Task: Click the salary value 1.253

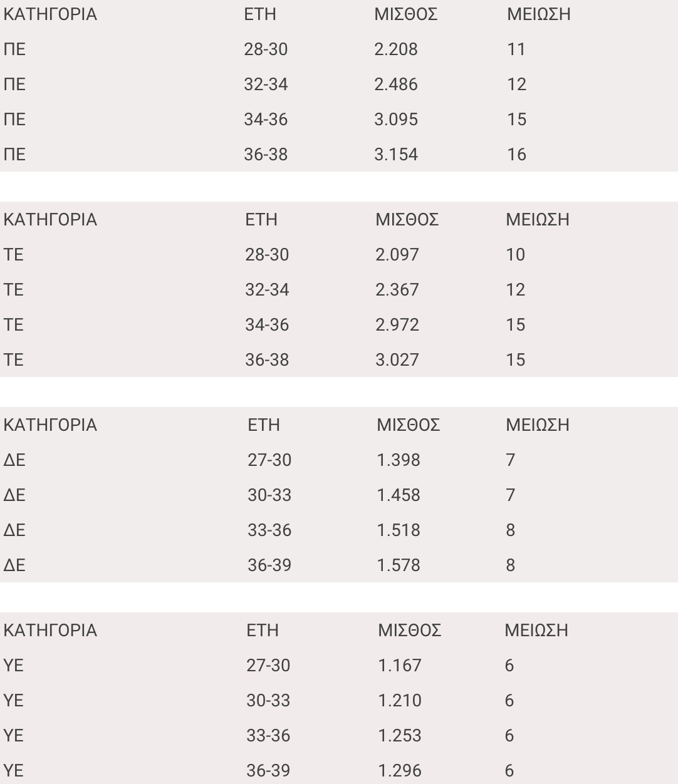Action: [x=399, y=736]
